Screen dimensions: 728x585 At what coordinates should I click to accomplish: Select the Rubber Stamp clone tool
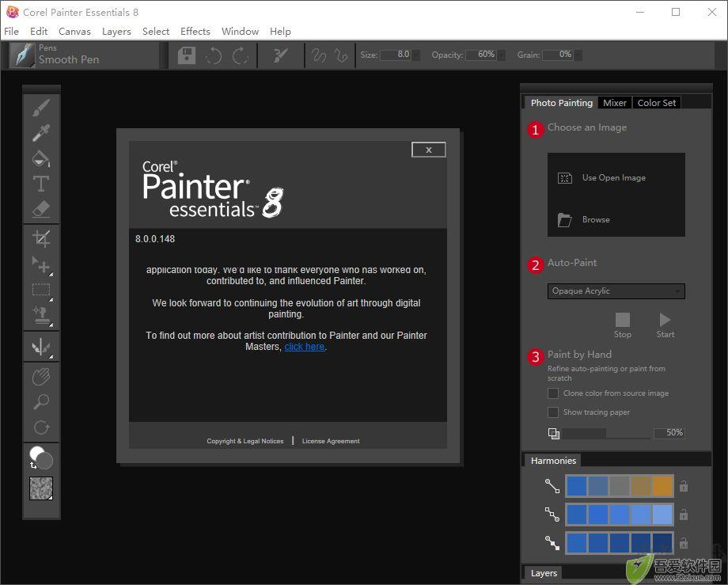click(41, 316)
